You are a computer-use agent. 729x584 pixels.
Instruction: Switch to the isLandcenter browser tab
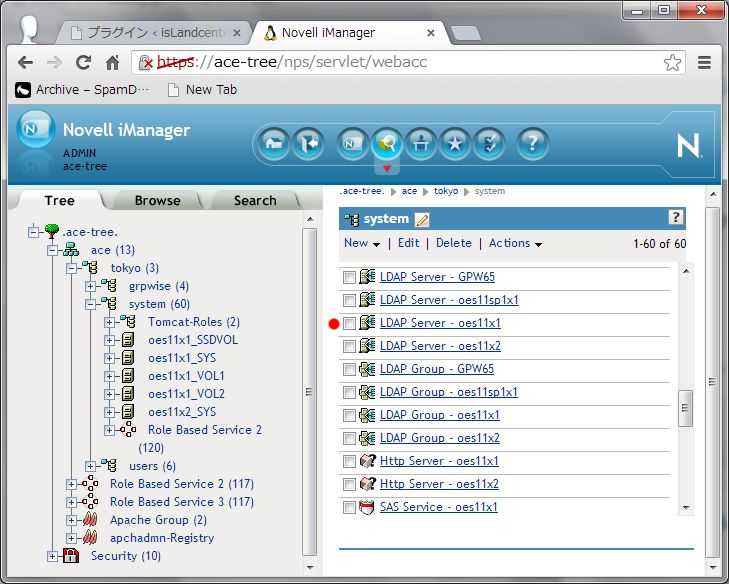click(155, 33)
